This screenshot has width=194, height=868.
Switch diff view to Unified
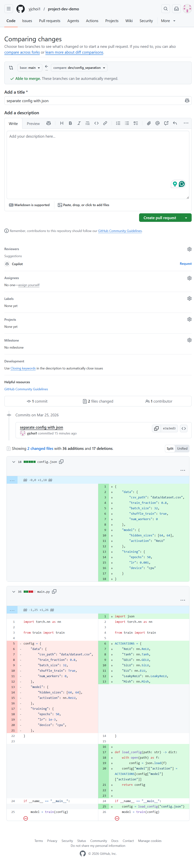182,449
